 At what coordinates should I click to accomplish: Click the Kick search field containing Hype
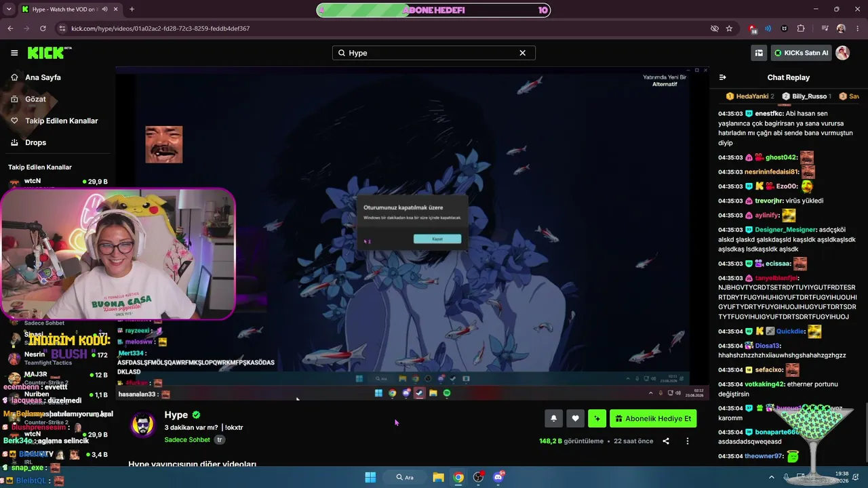(434, 53)
